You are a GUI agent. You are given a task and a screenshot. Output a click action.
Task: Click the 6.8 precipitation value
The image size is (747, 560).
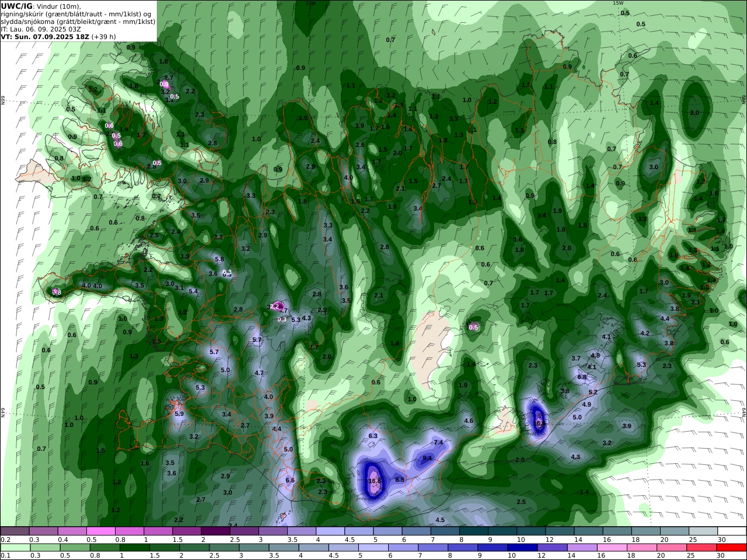click(582, 377)
